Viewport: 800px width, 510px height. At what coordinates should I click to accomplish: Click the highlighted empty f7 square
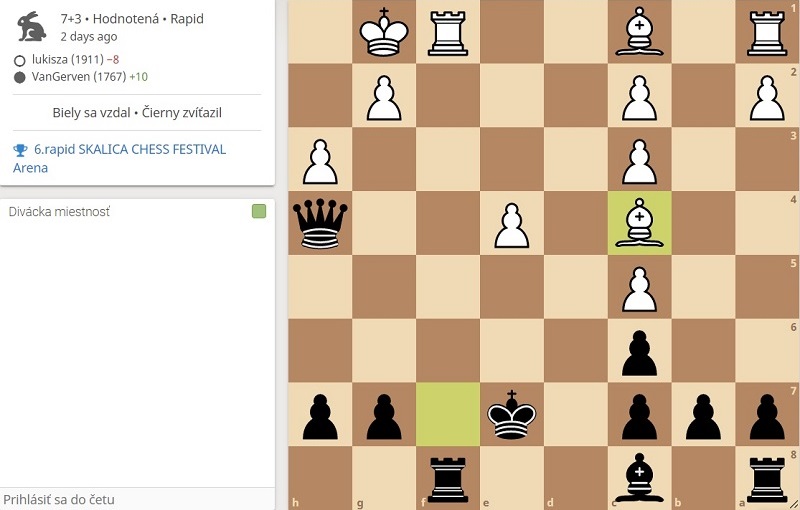point(448,415)
